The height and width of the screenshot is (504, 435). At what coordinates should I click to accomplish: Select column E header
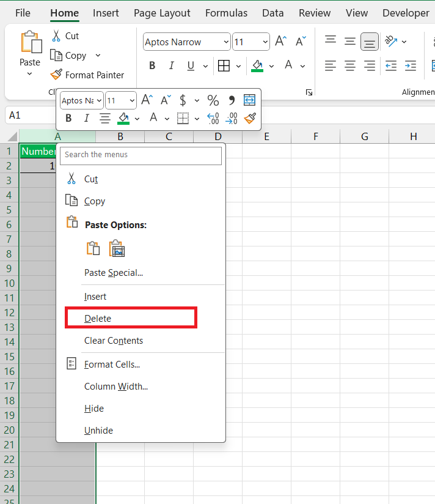266,136
